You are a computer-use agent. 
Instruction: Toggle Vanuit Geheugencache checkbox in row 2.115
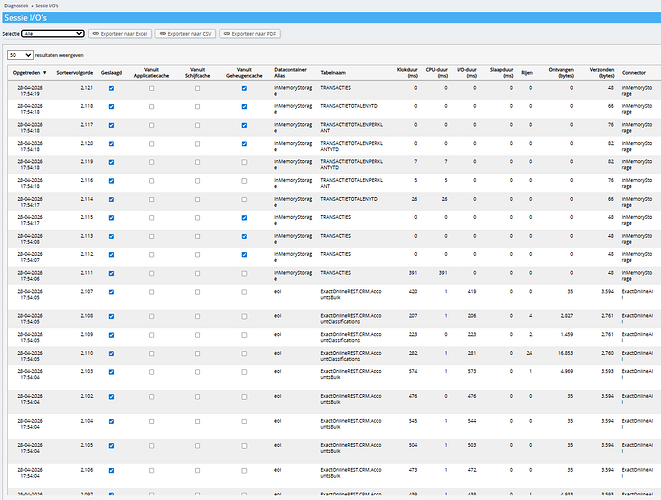[244, 218]
